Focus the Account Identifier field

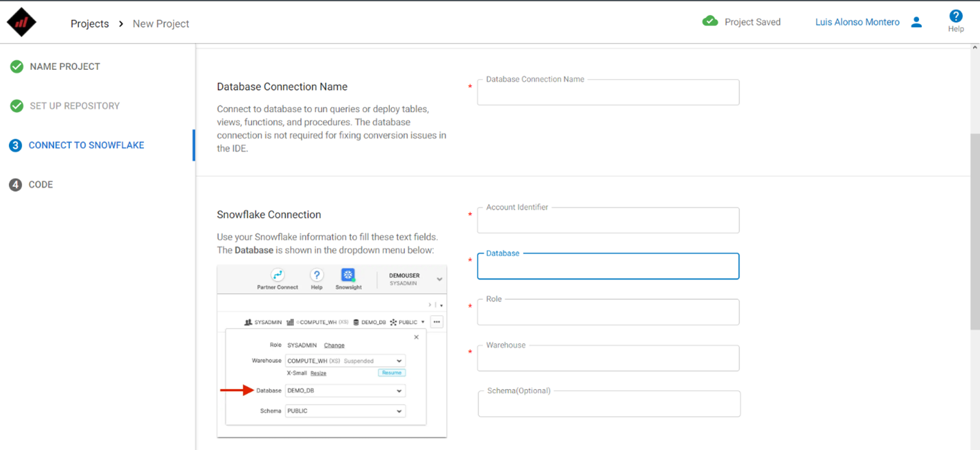pos(608,221)
